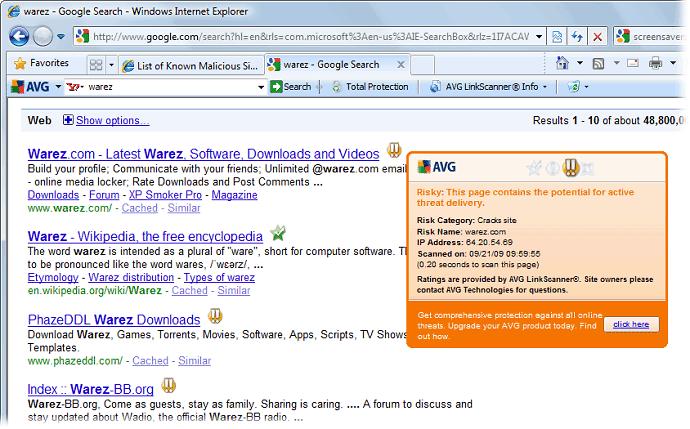Open the AVG toolbar menu arrow

[x=58, y=87]
